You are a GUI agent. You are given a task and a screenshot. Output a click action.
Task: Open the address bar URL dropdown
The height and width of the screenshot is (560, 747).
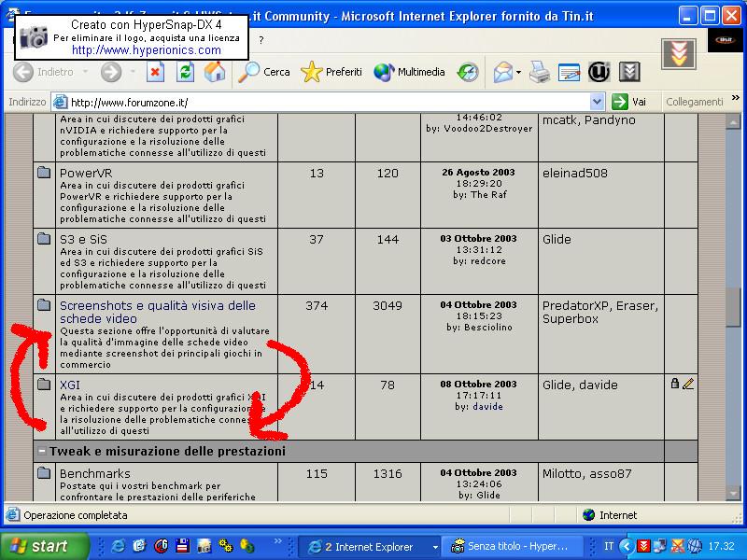[598, 102]
